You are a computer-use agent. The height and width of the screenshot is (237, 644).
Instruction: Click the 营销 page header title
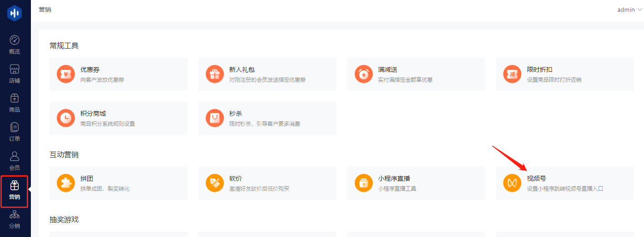[x=45, y=10]
